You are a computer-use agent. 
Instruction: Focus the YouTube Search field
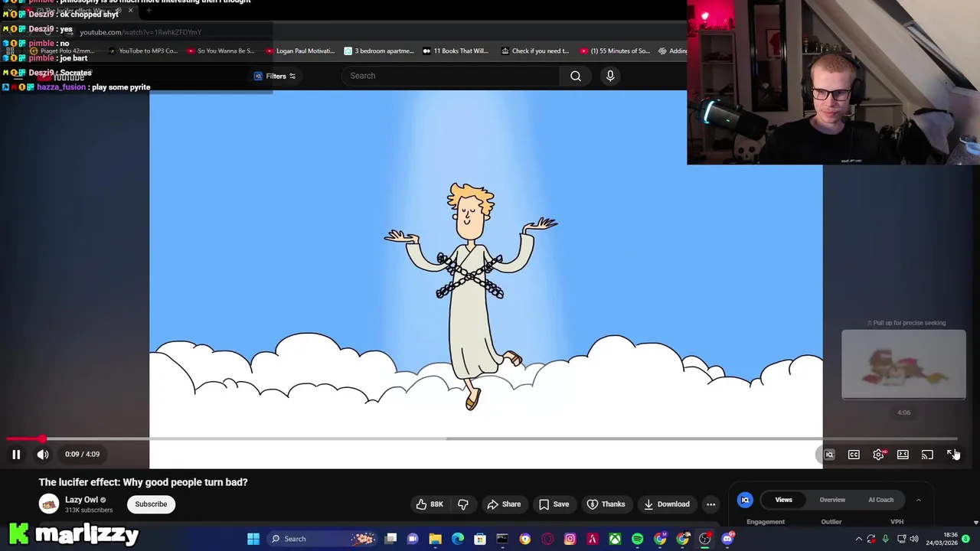tap(452, 76)
